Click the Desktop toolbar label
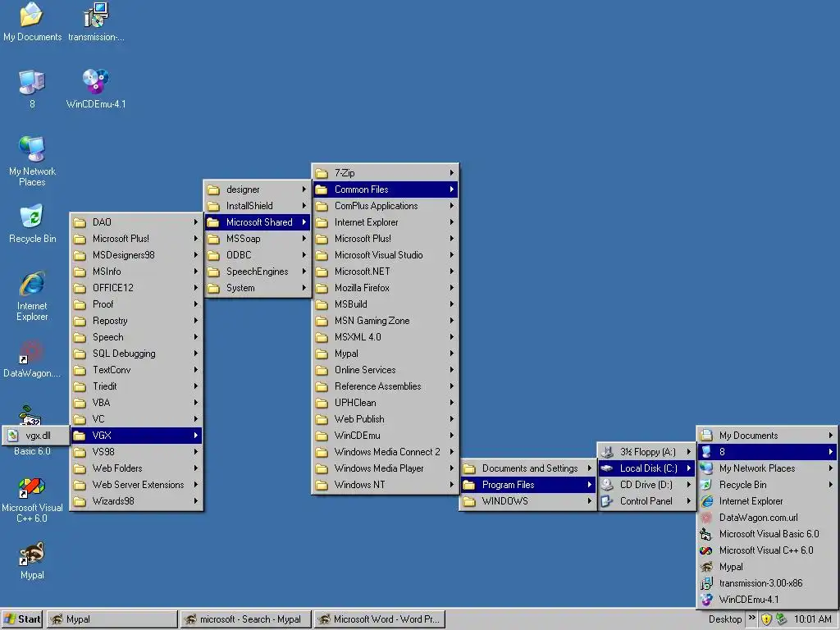Image resolution: width=840 pixels, height=630 pixels. pyautogui.click(x=725, y=619)
